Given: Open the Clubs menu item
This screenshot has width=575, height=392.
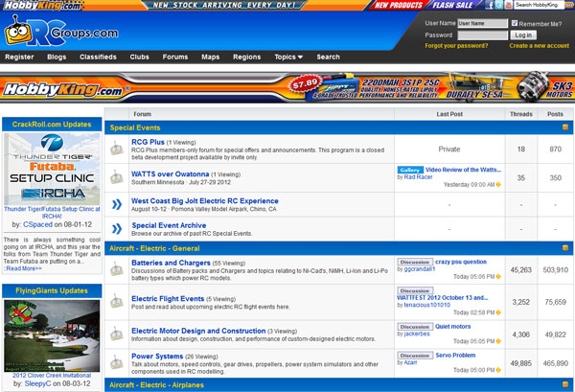Looking at the screenshot, I should 139,57.
